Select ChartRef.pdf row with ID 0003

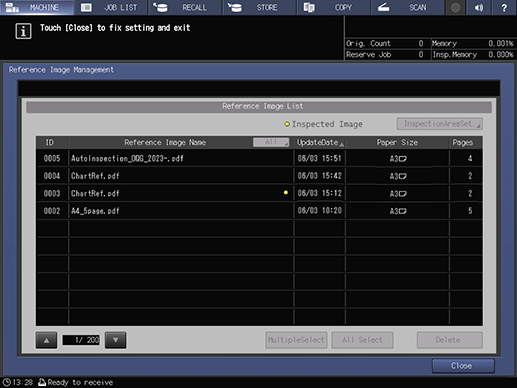pyautogui.click(x=259, y=193)
